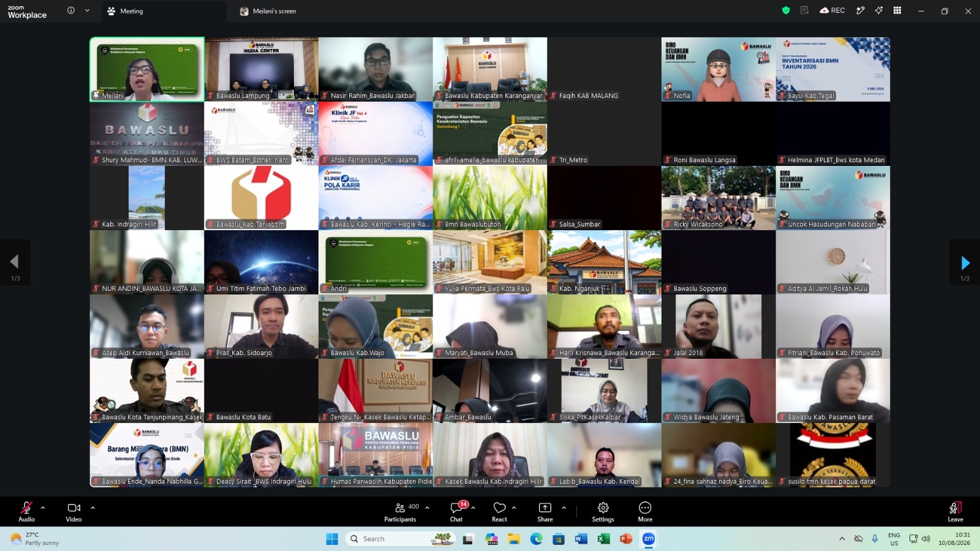Expand share options arrow
The width and height of the screenshot is (980, 551).
[x=563, y=508]
